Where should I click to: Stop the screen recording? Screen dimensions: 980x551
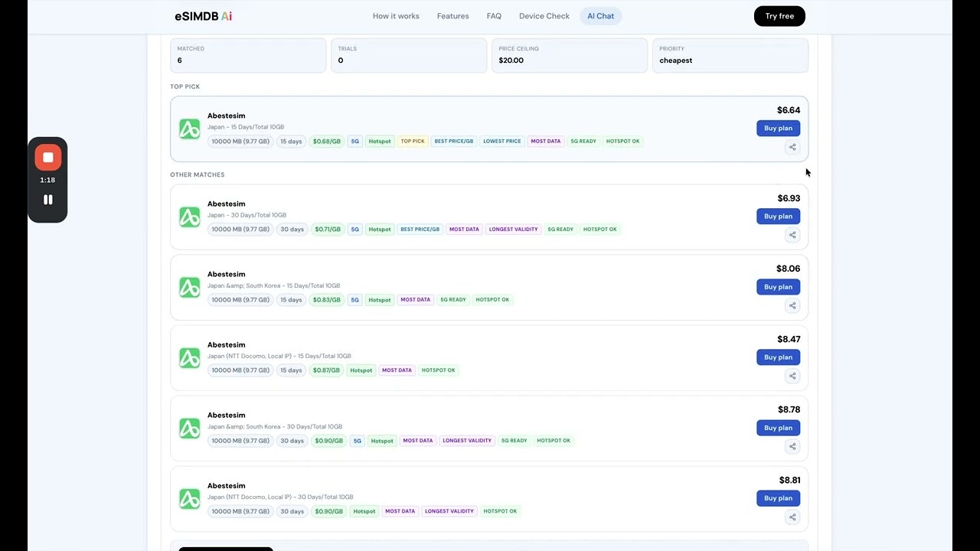(47, 157)
